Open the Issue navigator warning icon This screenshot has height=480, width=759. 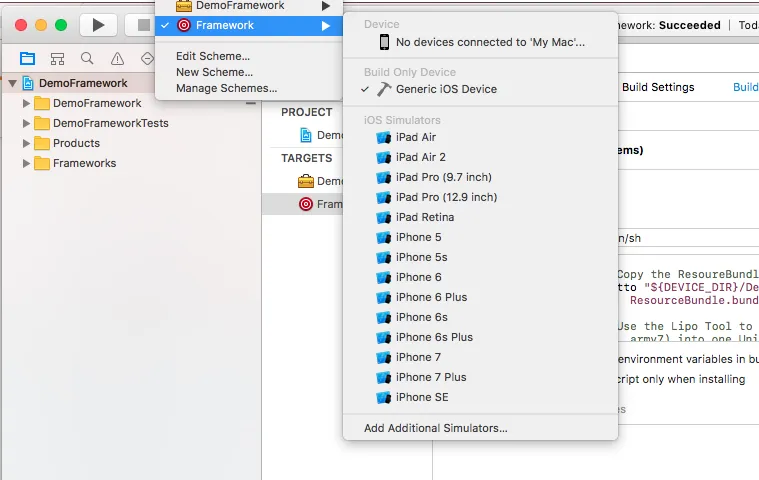117,59
